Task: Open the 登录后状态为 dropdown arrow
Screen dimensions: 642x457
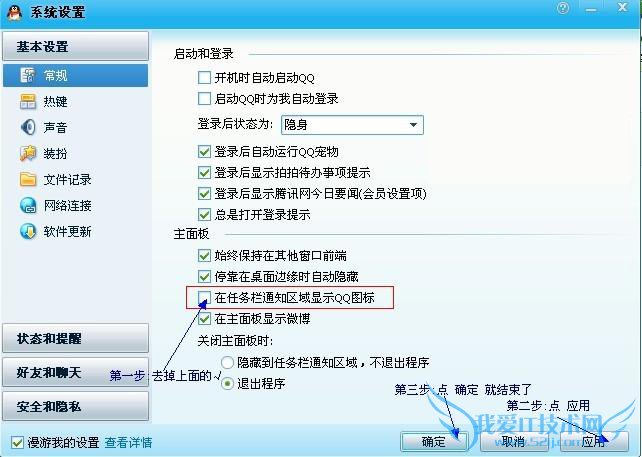Action: (x=413, y=125)
